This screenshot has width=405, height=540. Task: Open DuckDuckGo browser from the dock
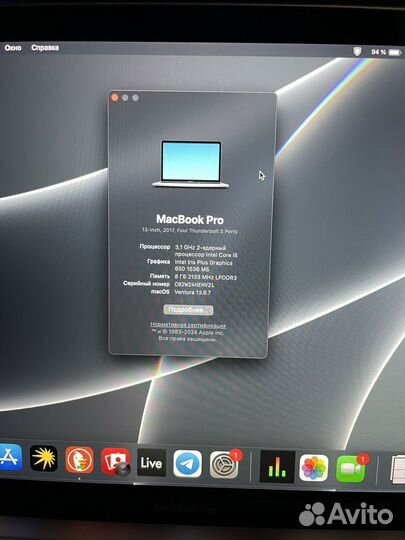coord(80,460)
